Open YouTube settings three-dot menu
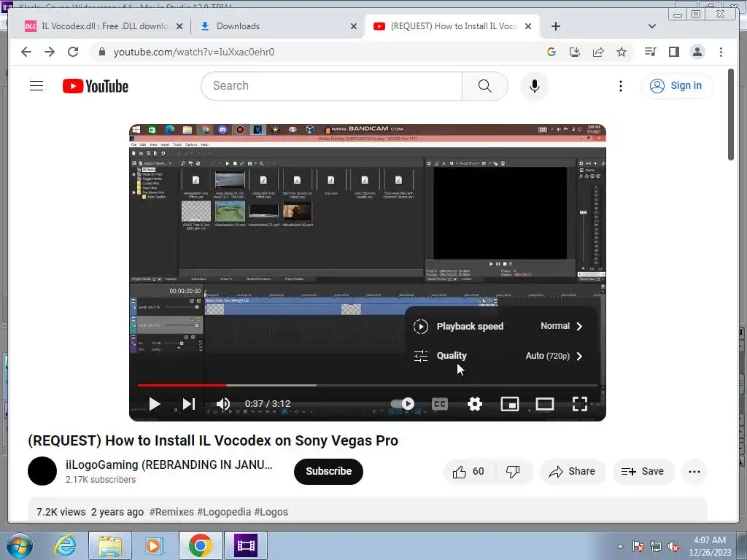The width and height of the screenshot is (747, 560). (x=620, y=86)
